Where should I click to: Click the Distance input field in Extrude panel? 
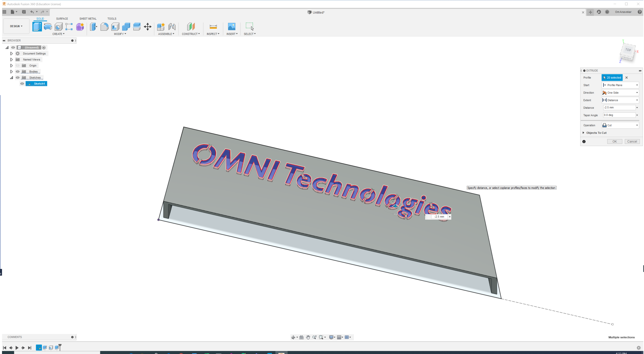[x=619, y=108]
